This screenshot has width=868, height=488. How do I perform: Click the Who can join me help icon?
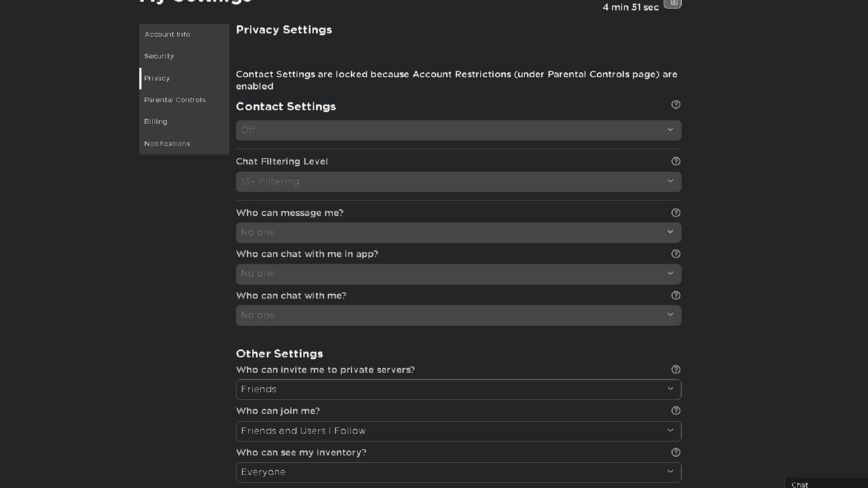[675, 411]
